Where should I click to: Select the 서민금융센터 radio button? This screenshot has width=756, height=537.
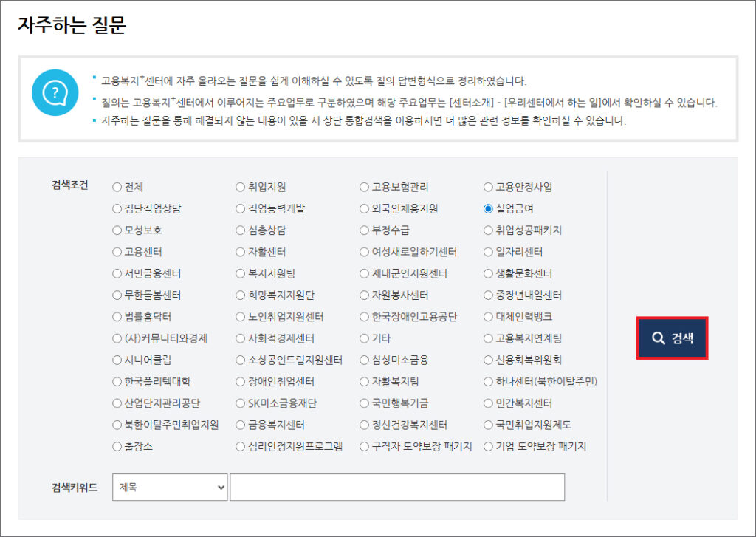117,273
